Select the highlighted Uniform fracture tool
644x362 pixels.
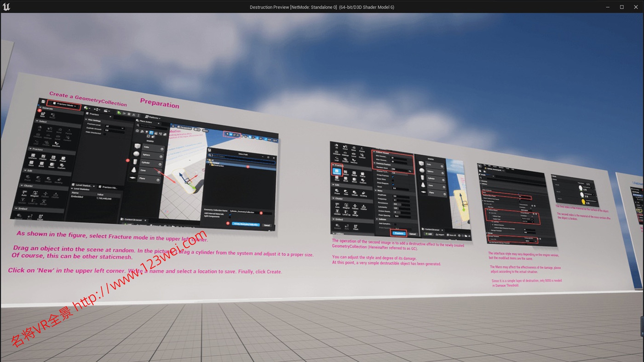(337, 171)
